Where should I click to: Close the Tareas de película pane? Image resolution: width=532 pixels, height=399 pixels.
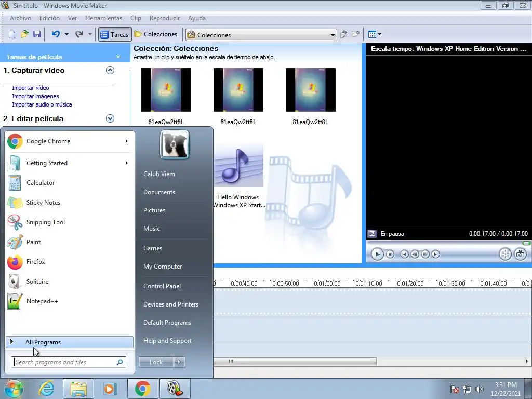pyautogui.click(x=118, y=57)
